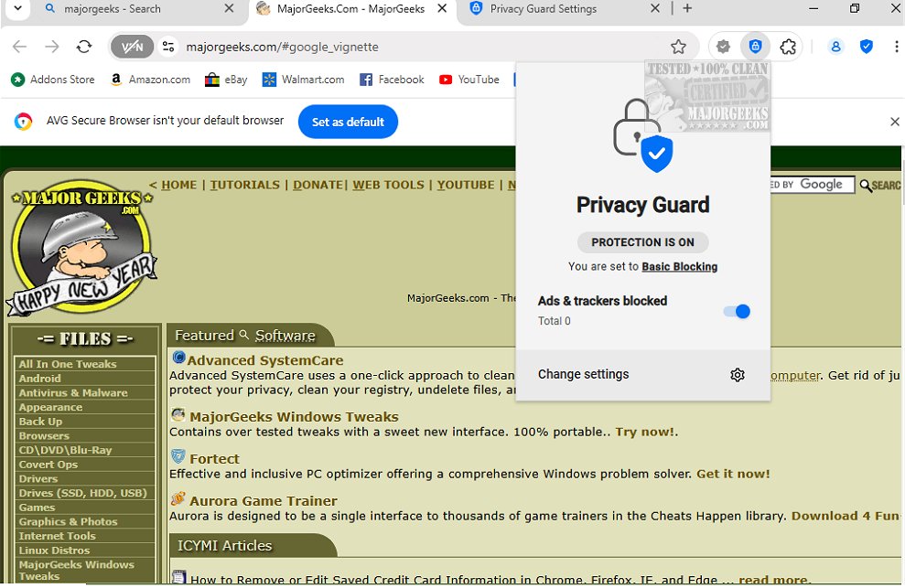Open the browser three-dot menu
The width and height of the screenshot is (905, 588).
click(896, 47)
